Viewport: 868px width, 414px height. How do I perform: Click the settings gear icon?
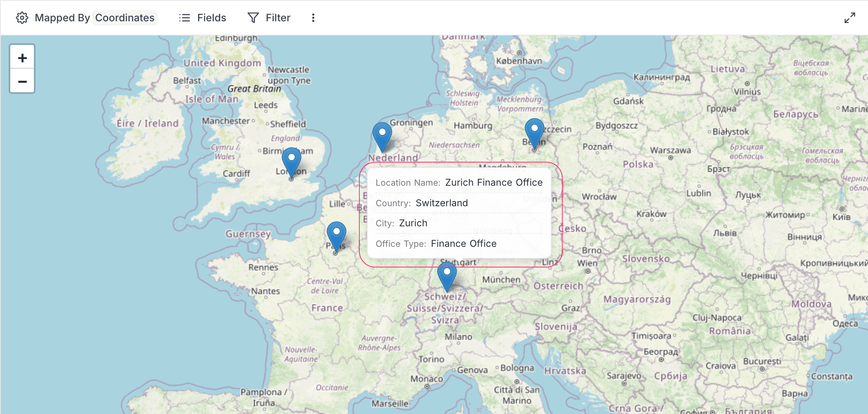pos(22,18)
